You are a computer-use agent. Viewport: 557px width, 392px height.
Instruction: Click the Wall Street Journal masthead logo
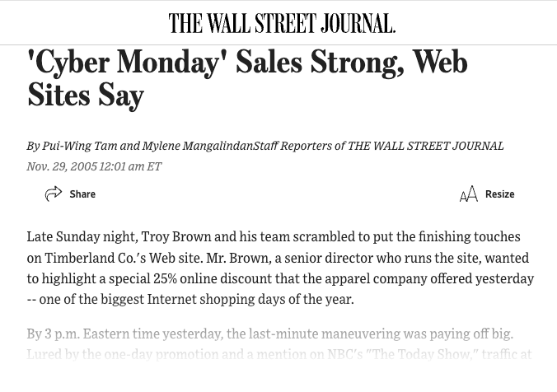pos(282,23)
